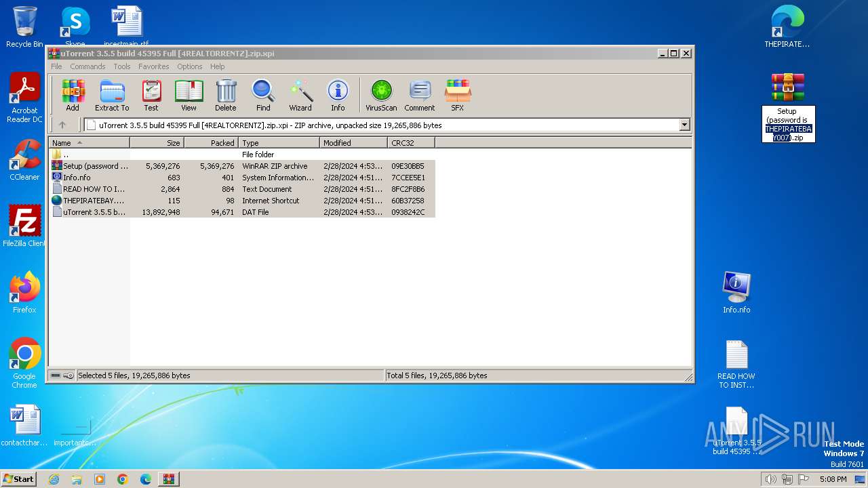The height and width of the screenshot is (488, 868).
Task: Click the volume speaker tray icon
Action: pos(770,479)
